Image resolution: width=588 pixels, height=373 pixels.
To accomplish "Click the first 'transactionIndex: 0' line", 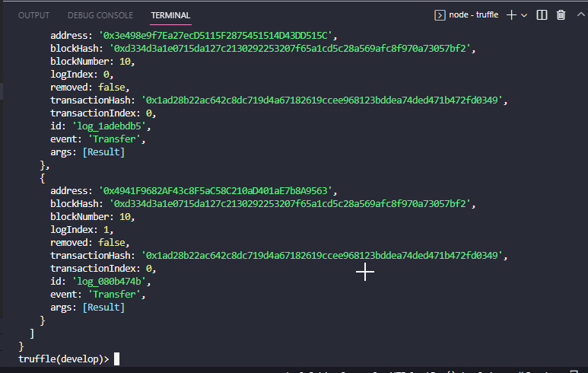I will click(103, 113).
